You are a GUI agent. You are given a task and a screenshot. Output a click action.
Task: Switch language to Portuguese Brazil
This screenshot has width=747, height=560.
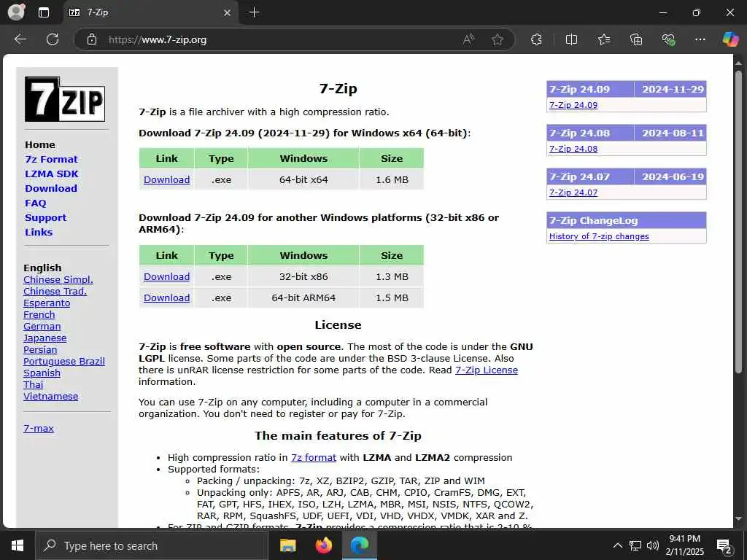point(64,362)
